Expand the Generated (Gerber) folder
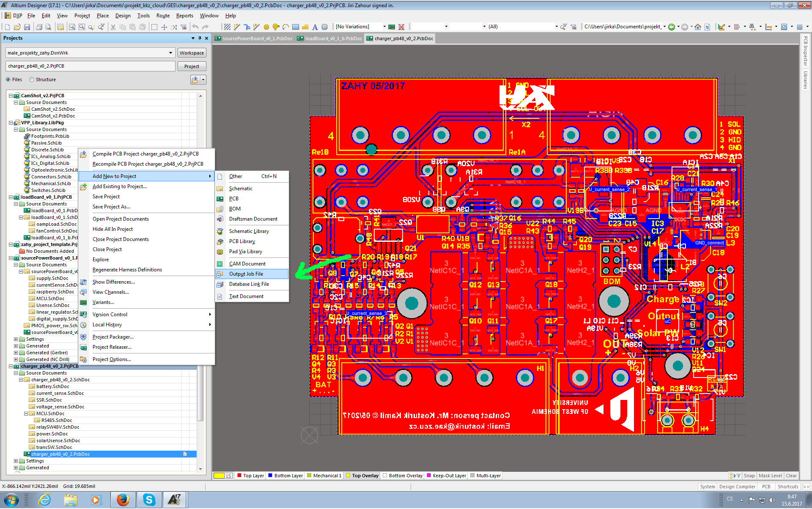 (16, 353)
